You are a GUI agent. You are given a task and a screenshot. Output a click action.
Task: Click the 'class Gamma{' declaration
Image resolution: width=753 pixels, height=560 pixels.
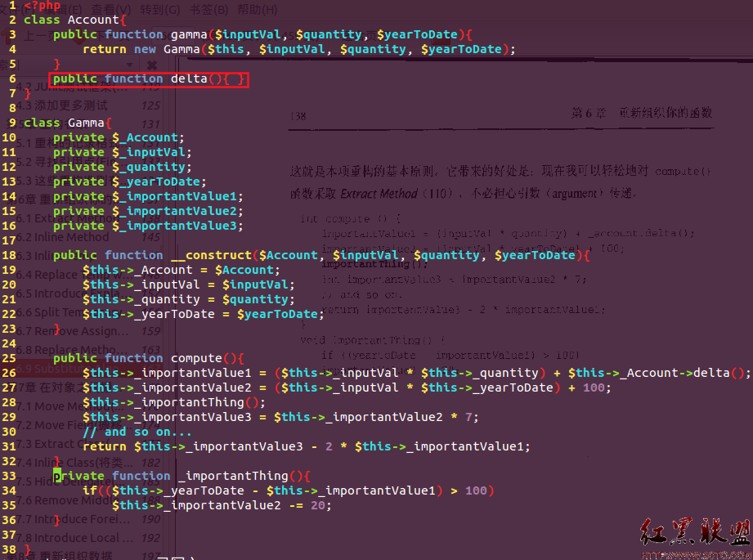click(68, 123)
